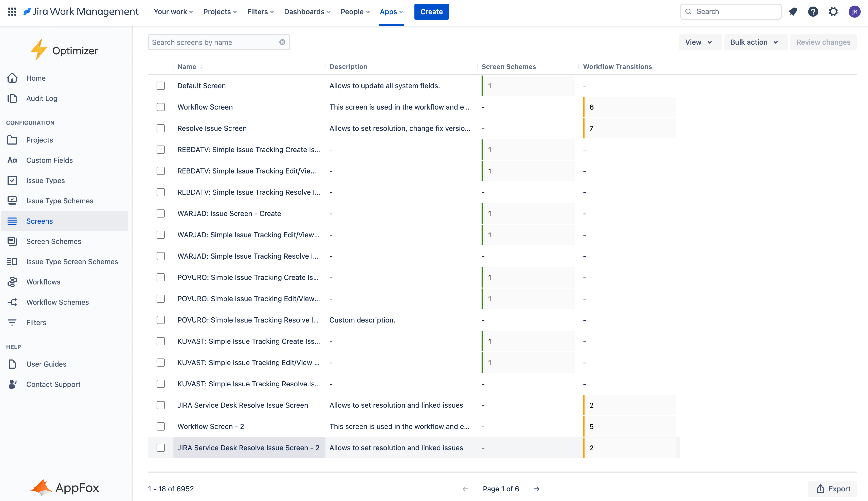The image size is (868, 501).
Task: Click the notifications icon in header
Action: point(793,12)
